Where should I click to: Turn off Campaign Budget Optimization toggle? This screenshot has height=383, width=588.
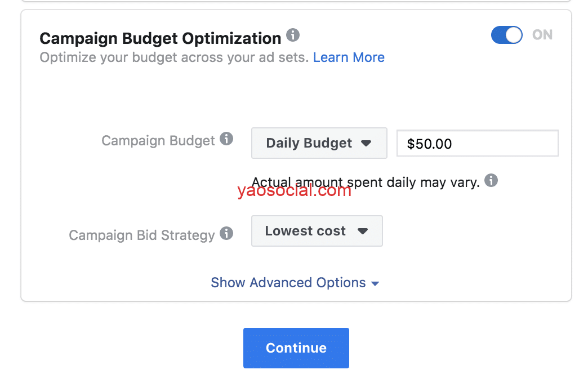[506, 35]
